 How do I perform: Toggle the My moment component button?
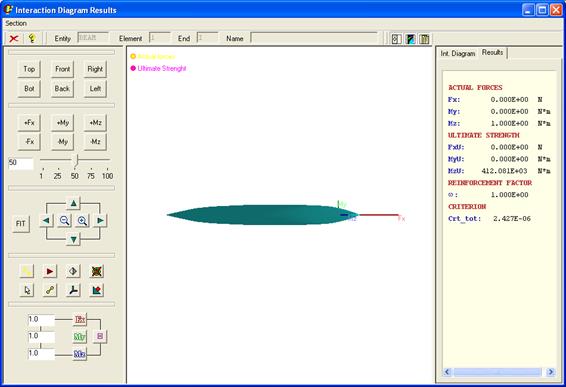(79, 337)
